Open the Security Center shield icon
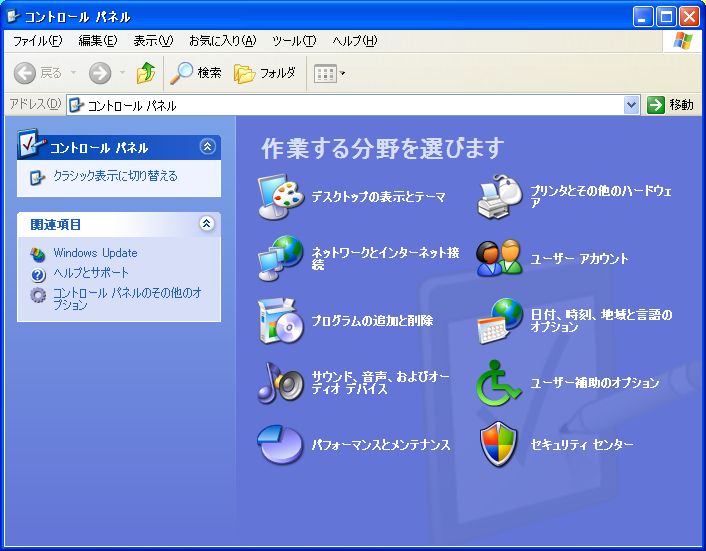 (498, 445)
